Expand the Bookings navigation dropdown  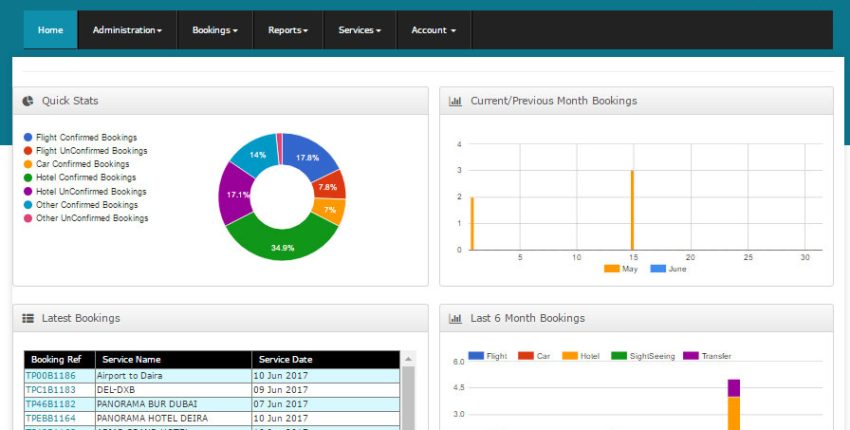215,30
